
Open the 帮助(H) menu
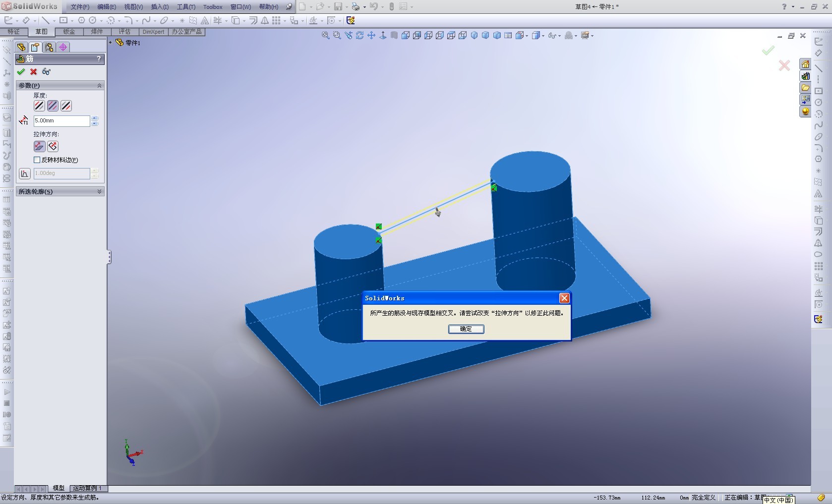[x=269, y=7]
